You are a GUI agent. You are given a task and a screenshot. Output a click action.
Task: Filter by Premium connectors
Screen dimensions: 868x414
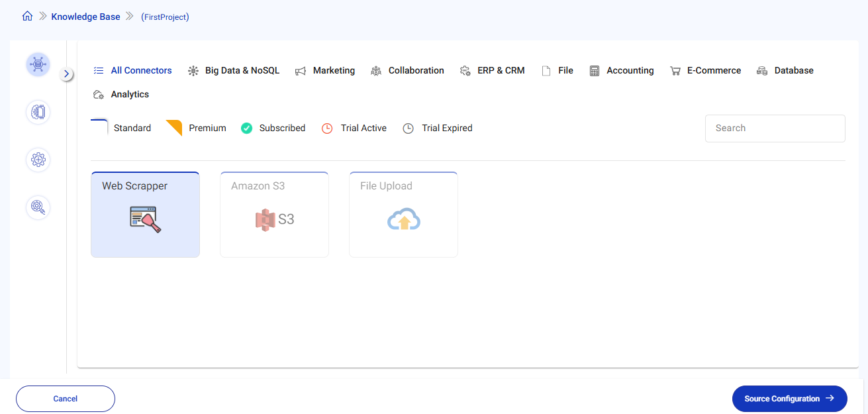(196, 128)
